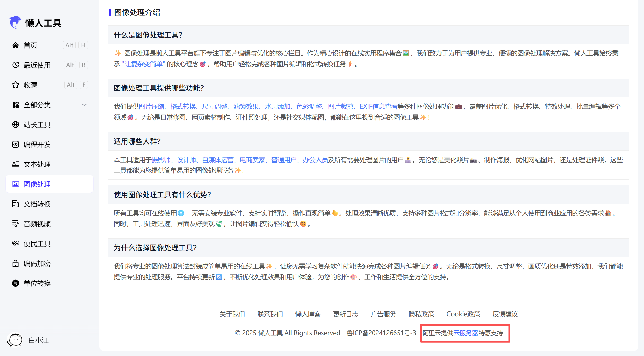This screenshot has width=644, height=356.
Task: Click the 图片压缩 link
Action: coord(153,106)
